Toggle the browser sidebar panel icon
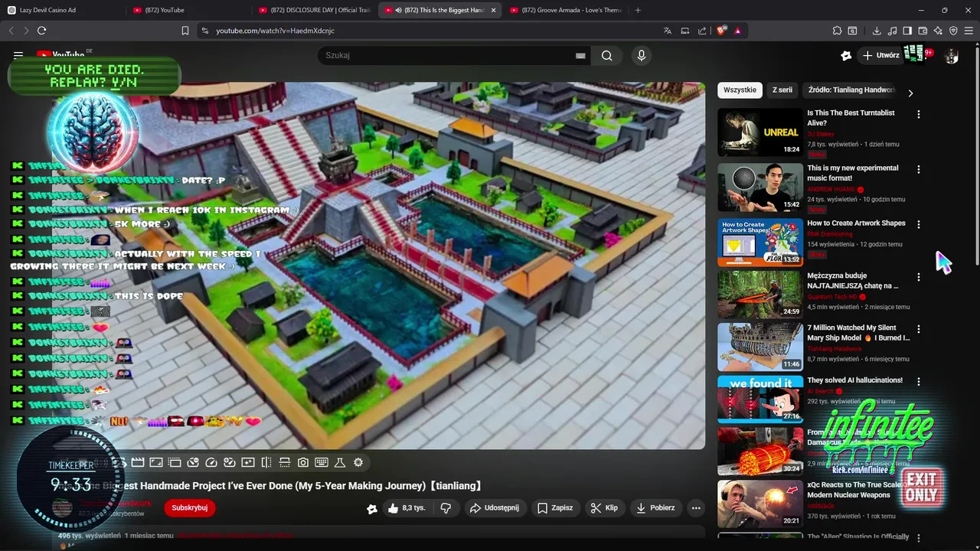This screenshot has width=980, height=551. [x=907, y=31]
